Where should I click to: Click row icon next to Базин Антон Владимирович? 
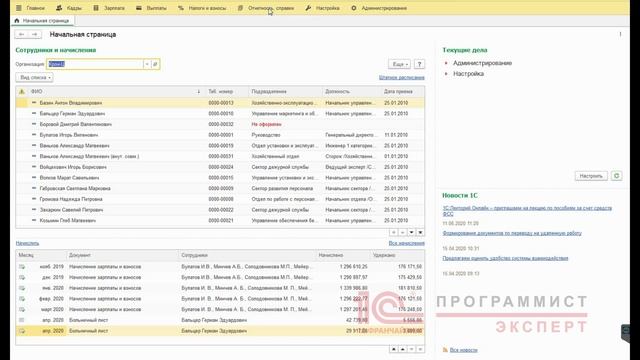[34, 102]
